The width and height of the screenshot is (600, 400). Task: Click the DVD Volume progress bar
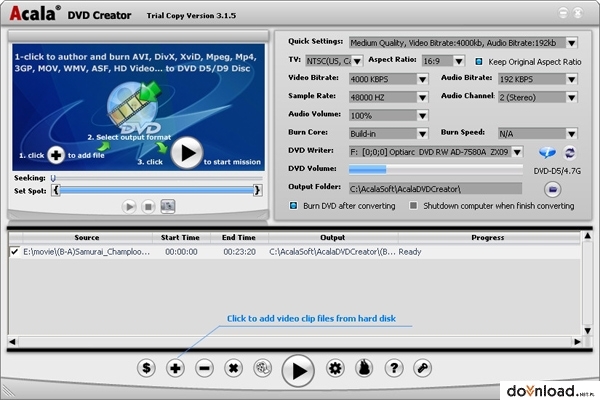click(435, 169)
